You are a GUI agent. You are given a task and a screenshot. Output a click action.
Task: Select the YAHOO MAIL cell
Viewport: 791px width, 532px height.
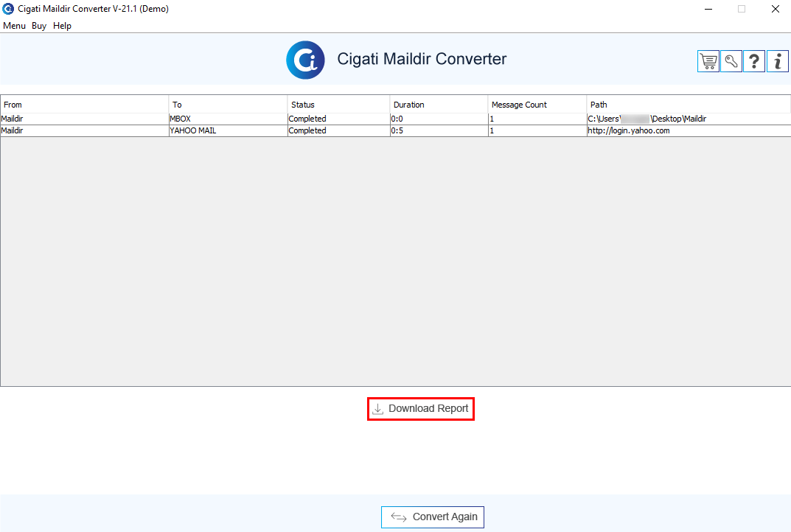click(228, 130)
